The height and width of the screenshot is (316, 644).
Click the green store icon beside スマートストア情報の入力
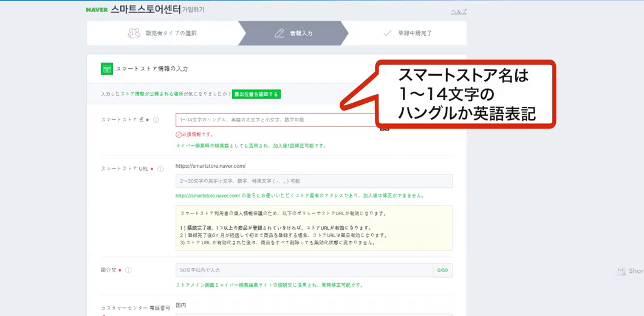pos(107,69)
